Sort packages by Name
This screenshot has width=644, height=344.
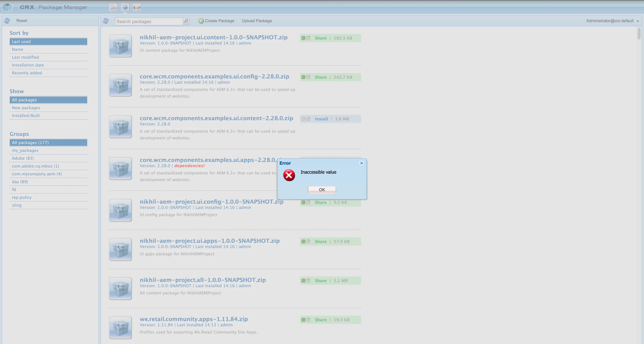(18, 50)
